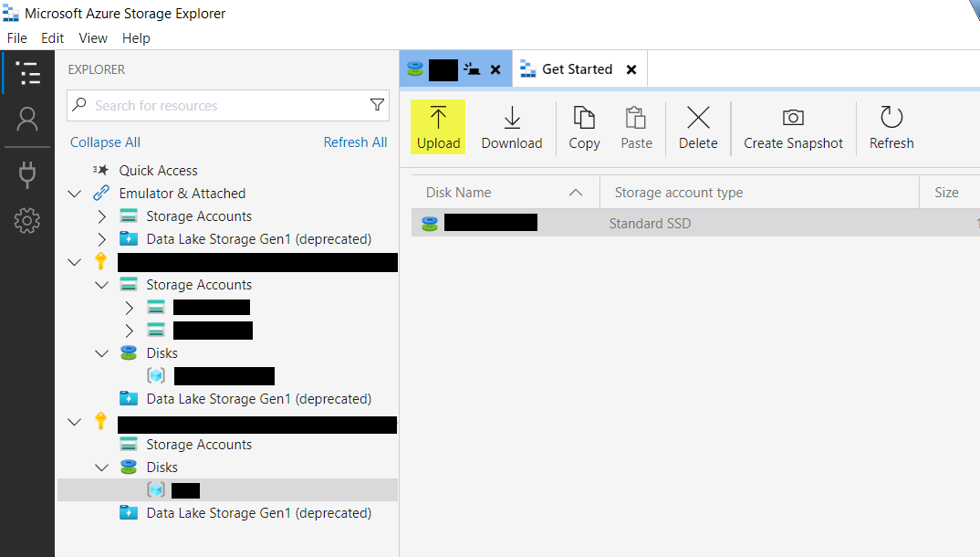The height and width of the screenshot is (557, 980).
Task: Click the second subscription key icon
Action: click(x=100, y=421)
